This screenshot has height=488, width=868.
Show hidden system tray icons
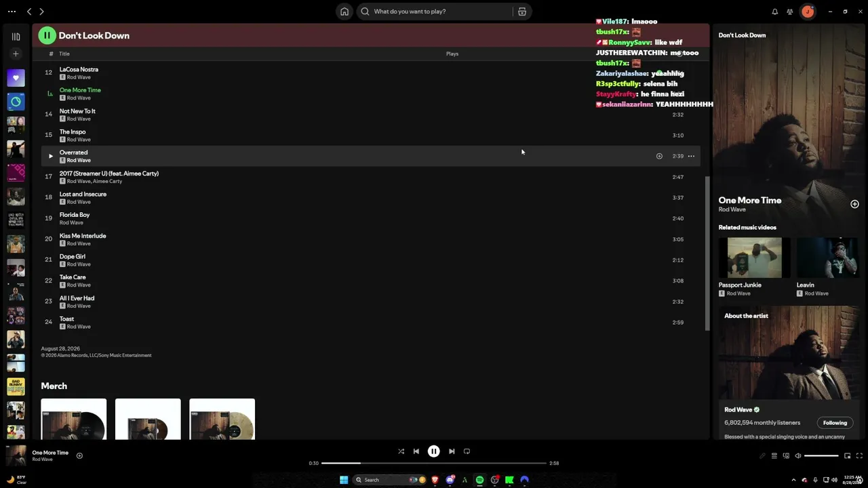pyautogui.click(x=793, y=480)
